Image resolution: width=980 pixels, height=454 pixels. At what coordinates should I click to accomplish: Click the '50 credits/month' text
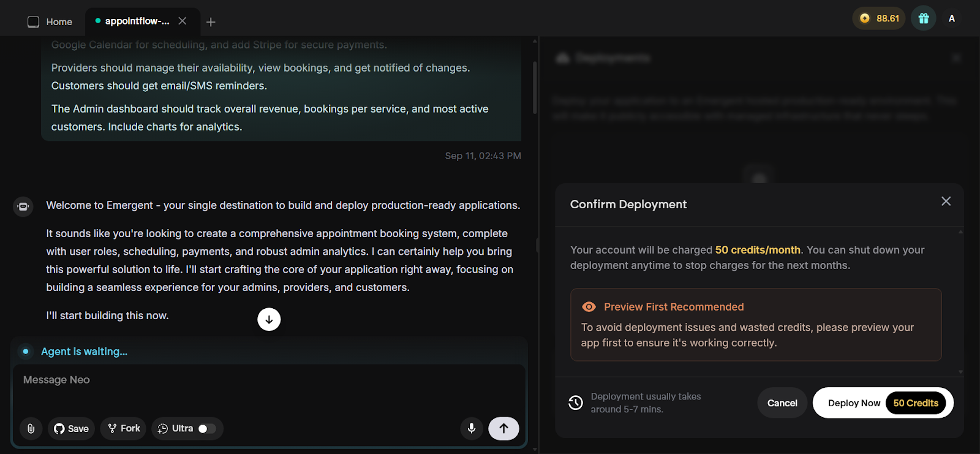tap(758, 250)
